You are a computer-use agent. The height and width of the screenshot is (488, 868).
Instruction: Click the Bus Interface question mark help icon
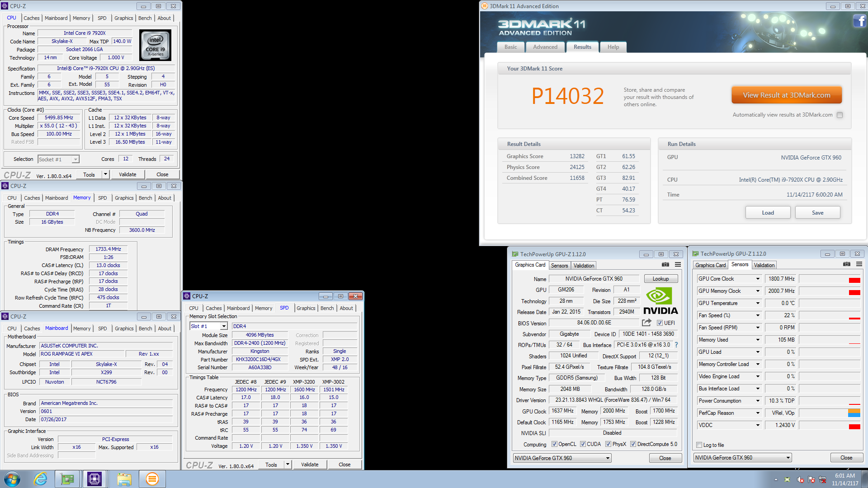676,345
